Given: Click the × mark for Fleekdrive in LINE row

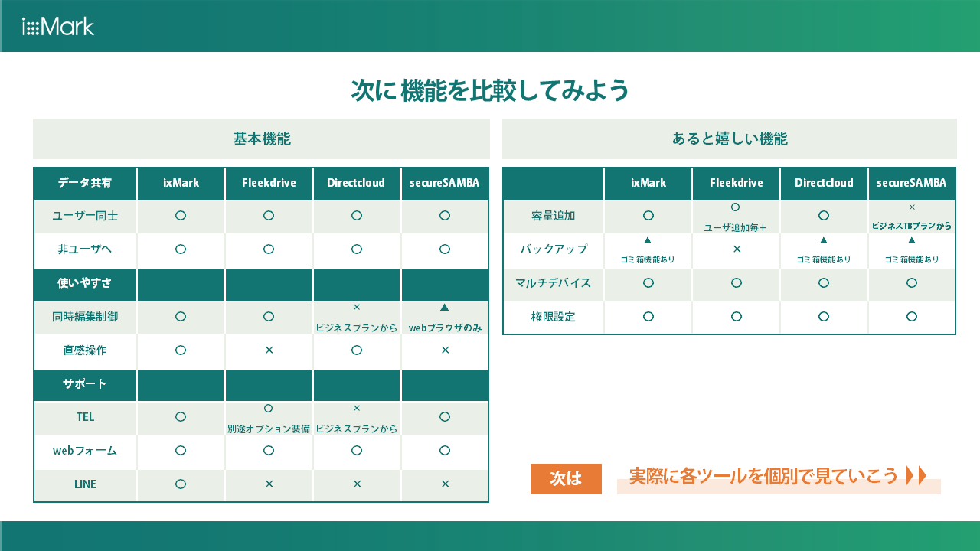Looking at the screenshot, I should pos(269,484).
